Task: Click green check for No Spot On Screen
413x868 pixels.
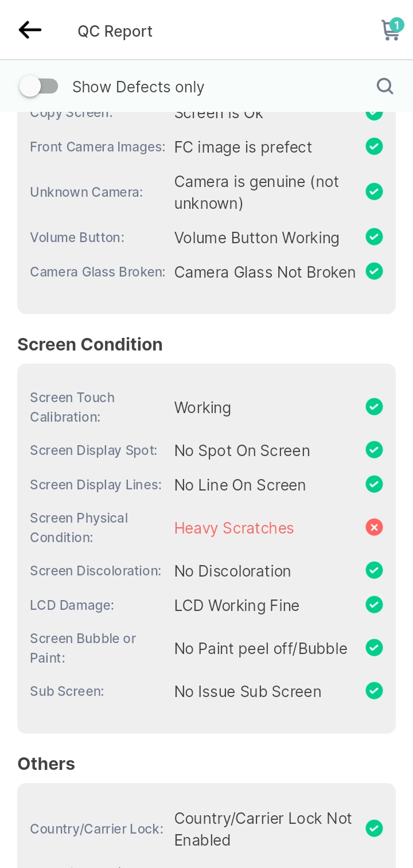Action: tap(375, 450)
